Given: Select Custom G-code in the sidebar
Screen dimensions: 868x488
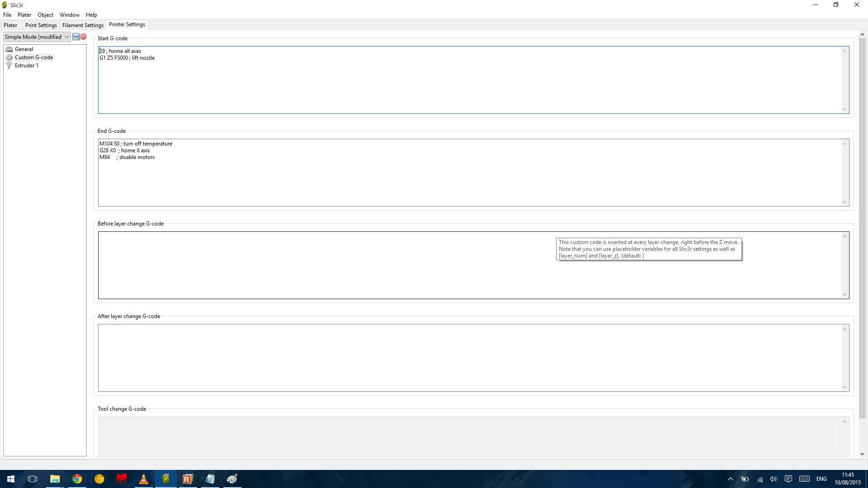Looking at the screenshot, I should tap(33, 57).
